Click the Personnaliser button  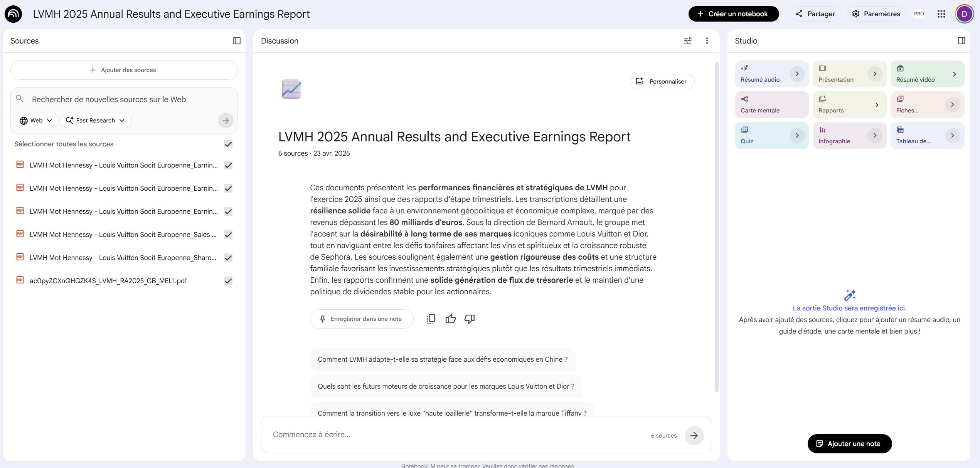(662, 82)
